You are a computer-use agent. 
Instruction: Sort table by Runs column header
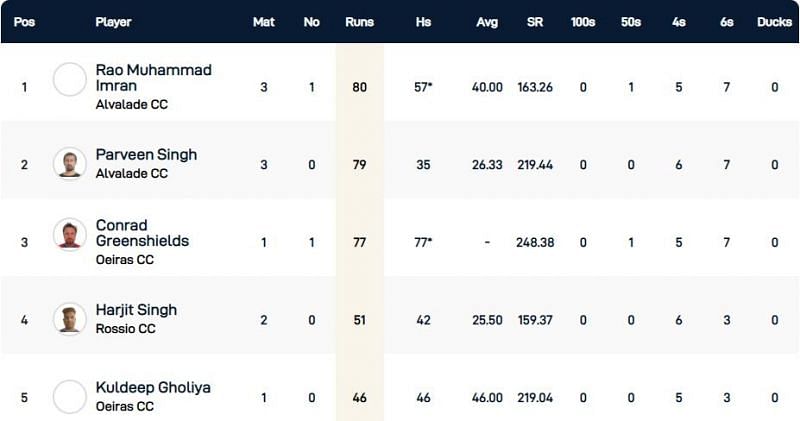point(359,21)
